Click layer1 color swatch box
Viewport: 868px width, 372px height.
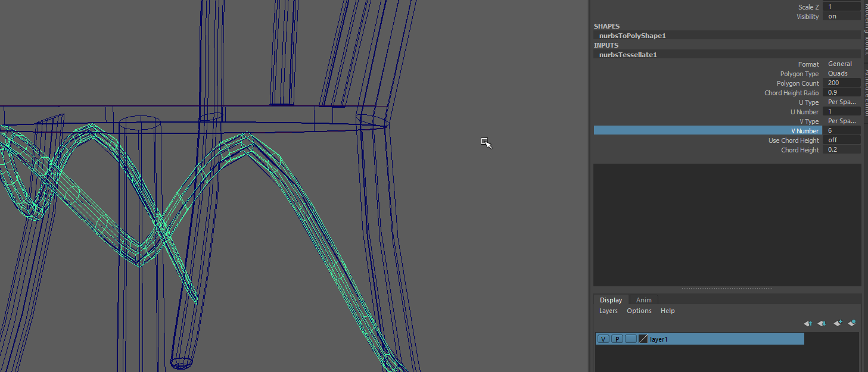coord(643,339)
